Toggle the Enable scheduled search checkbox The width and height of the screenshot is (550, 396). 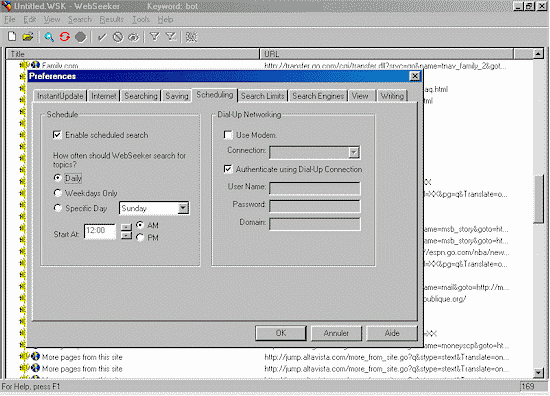pos(57,135)
